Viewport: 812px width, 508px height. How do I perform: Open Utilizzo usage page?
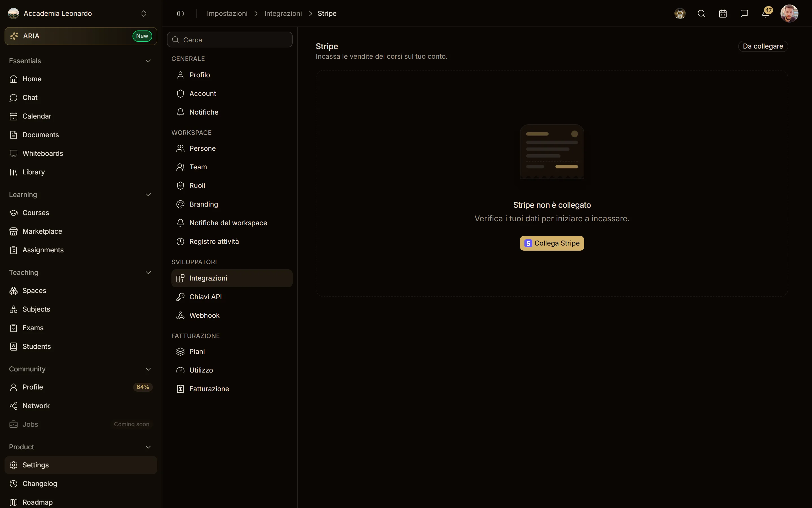click(232, 370)
